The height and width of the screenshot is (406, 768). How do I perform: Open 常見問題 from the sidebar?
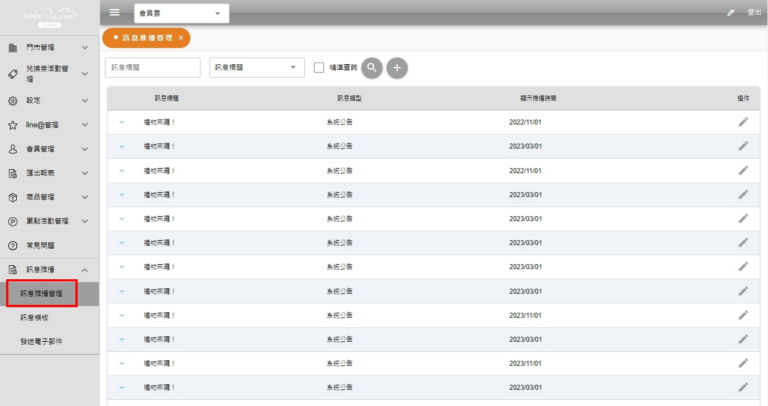pyautogui.click(x=40, y=245)
